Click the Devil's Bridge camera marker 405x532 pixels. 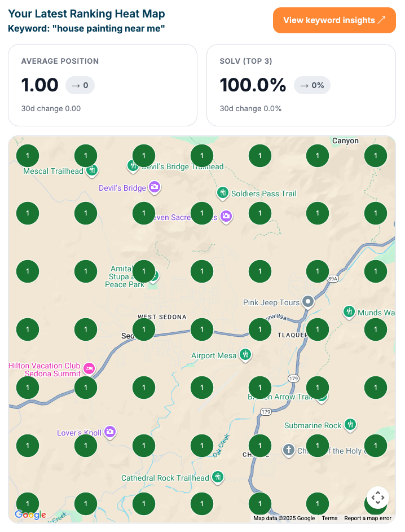tap(155, 187)
